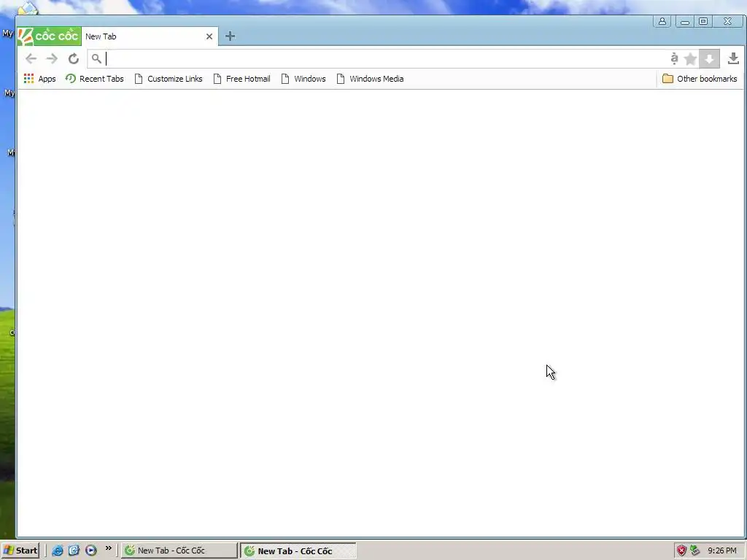The image size is (747, 560).
Task: Open the Customize Links bookmark
Action: point(169,79)
